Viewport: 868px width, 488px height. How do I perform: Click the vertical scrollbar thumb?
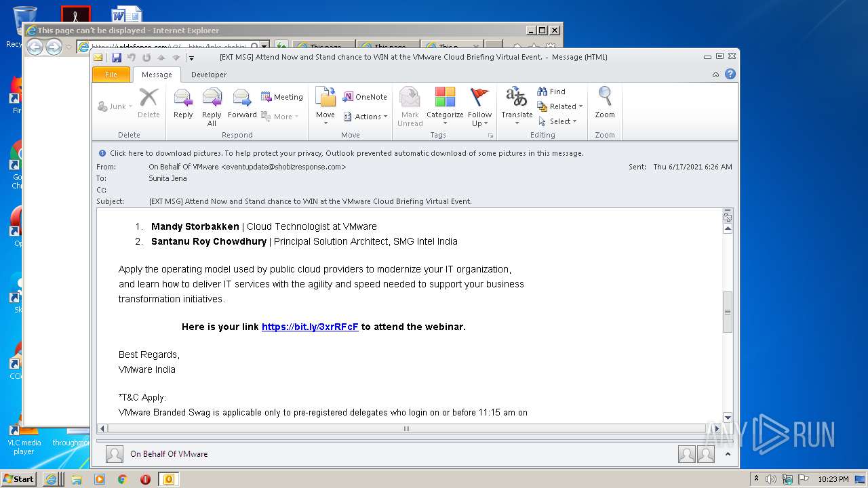pyautogui.click(x=728, y=312)
